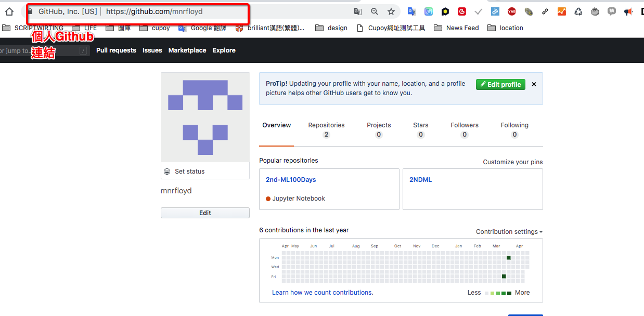Click the red swirl extension icon
This screenshot has height=316, width=644.
tap(462, 11)
